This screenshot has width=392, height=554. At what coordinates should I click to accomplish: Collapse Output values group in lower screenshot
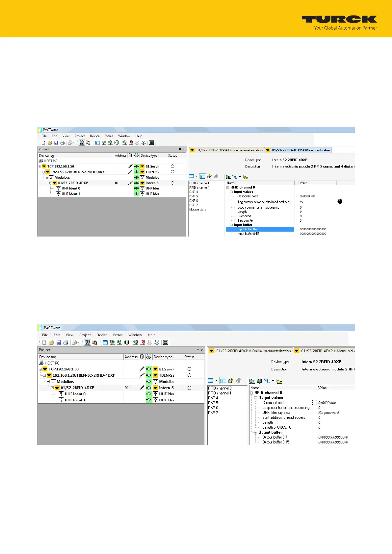tap(255, 398)
